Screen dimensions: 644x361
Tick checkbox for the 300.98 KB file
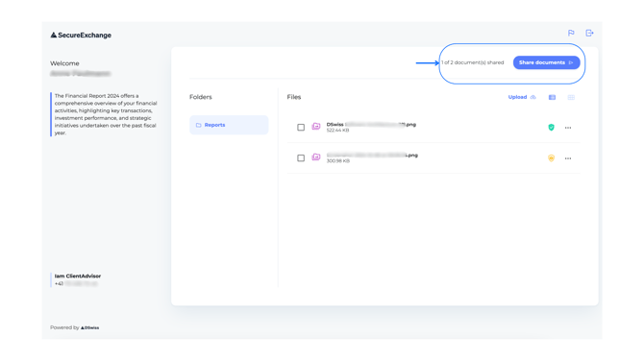tap(301, 158)
